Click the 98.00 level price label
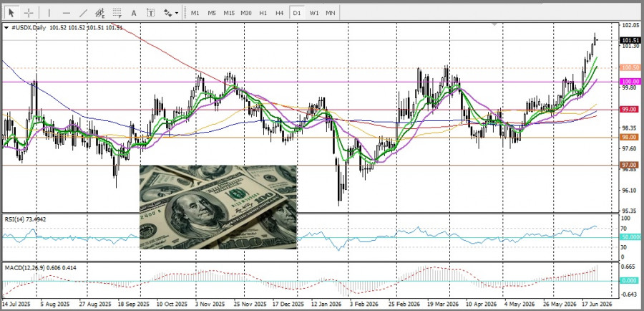This screenshot has width=644, height=311. pyautogui.click(x=630, y=137)
